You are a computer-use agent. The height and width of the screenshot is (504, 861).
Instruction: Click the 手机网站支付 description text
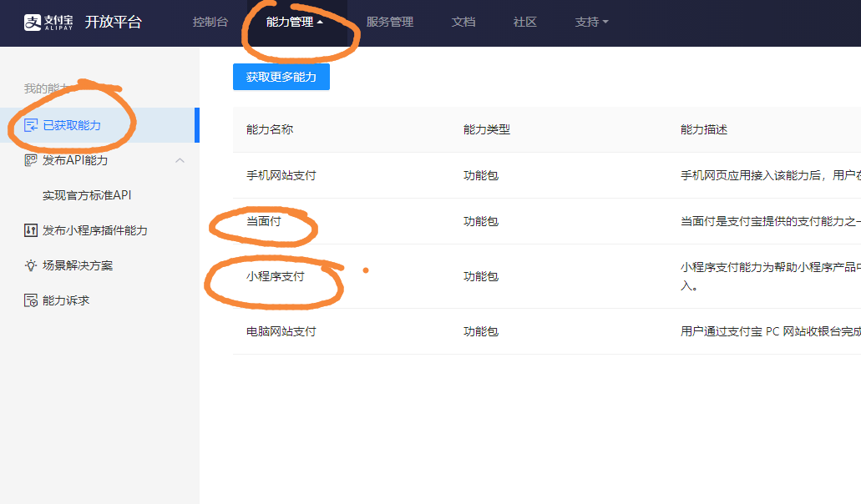coord(771,175)
